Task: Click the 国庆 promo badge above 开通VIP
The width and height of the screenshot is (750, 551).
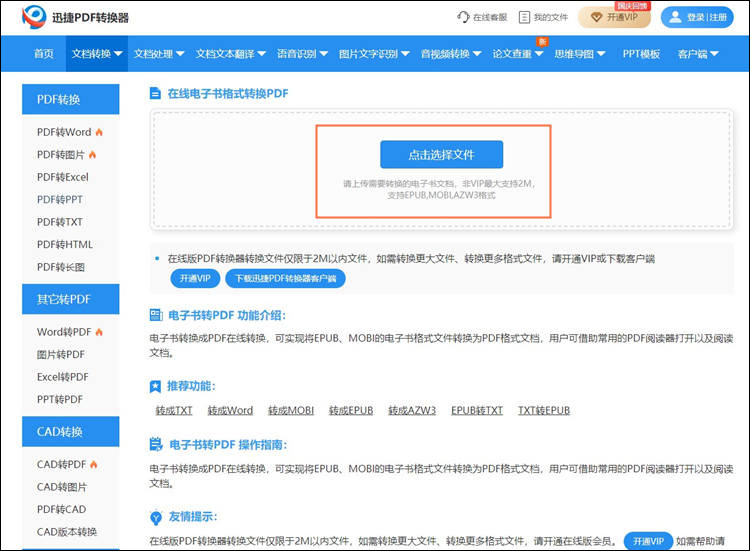Action: 632,6
